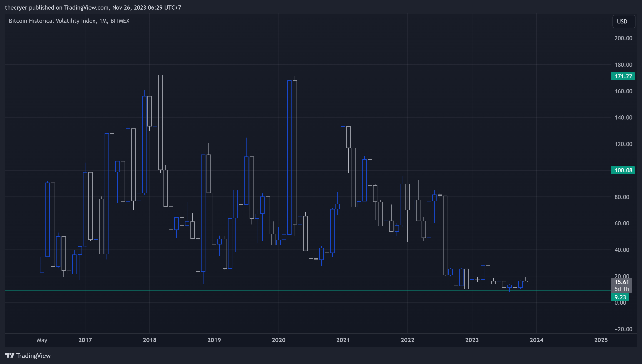The height and width of the screenshot is (364, 642).
Task: Click the 2018 time axis label
Action: pos(150,340)
